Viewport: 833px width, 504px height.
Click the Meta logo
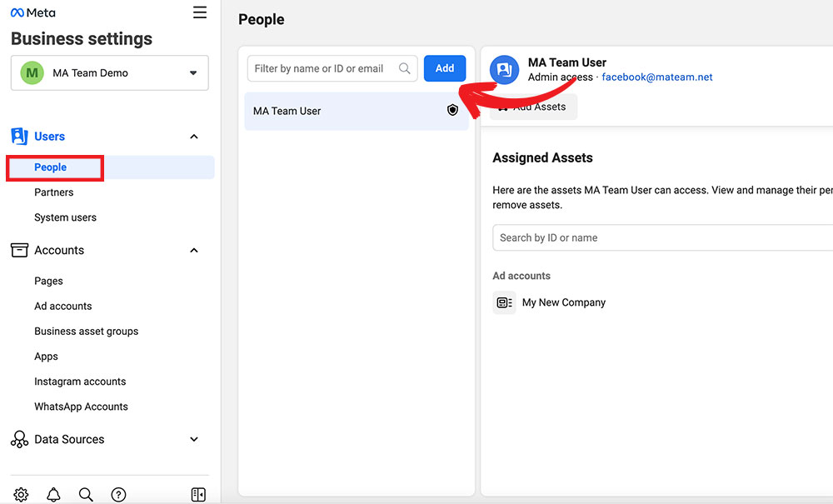(33, 12)
